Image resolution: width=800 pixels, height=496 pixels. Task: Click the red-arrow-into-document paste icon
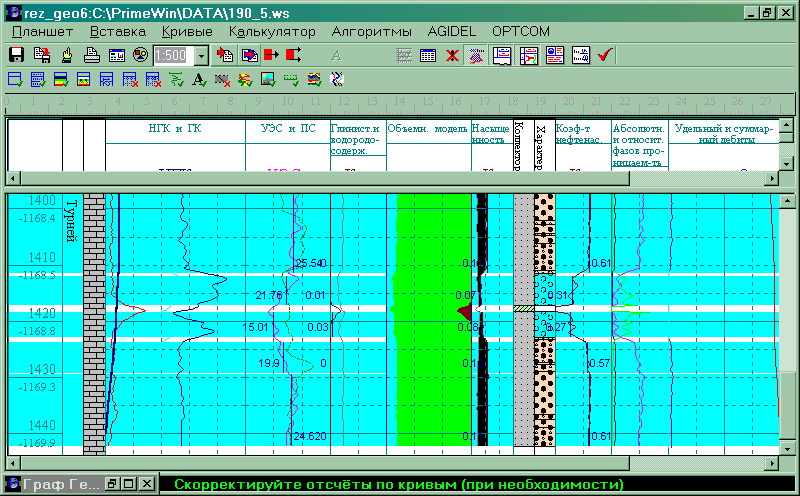point(224,55)
